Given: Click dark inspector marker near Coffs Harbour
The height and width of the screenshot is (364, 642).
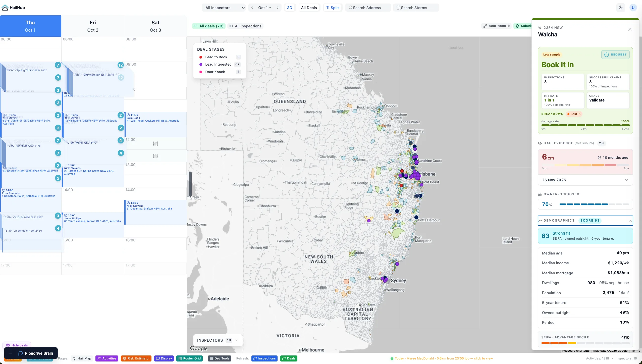Looking at the screenshot, I should pyautogui.click(x=416, y=217).
